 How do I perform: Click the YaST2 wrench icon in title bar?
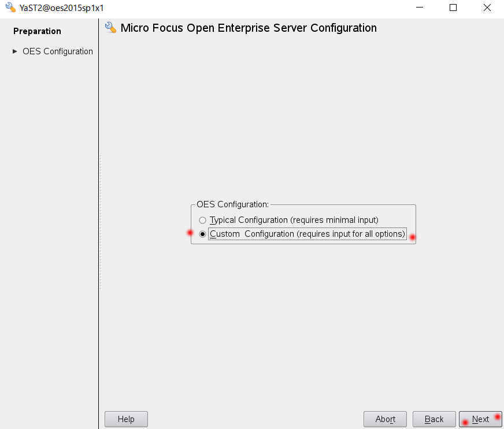click(10, 8)
